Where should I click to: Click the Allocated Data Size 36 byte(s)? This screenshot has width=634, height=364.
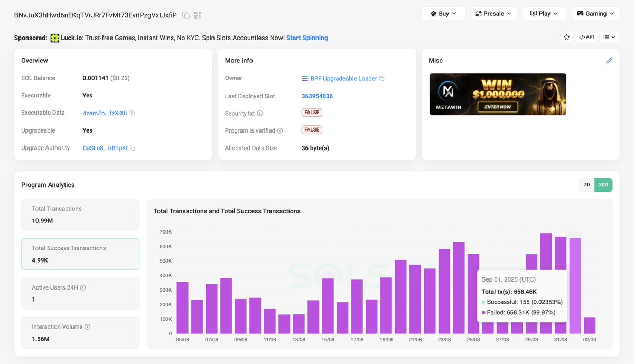[315, 148]
